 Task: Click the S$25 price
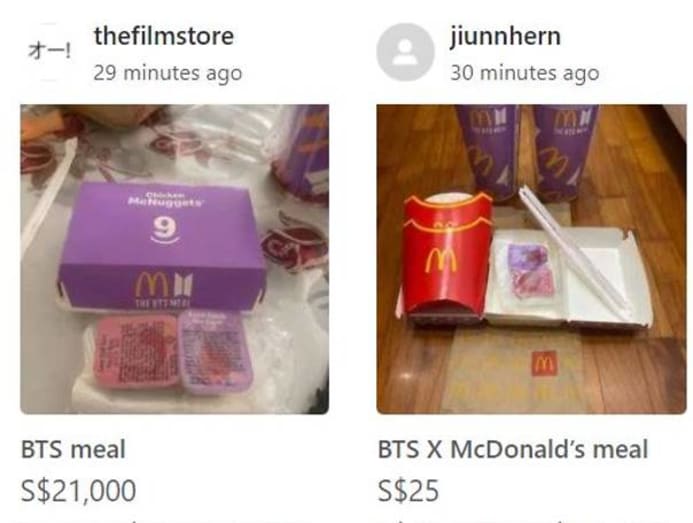(408, 490)
